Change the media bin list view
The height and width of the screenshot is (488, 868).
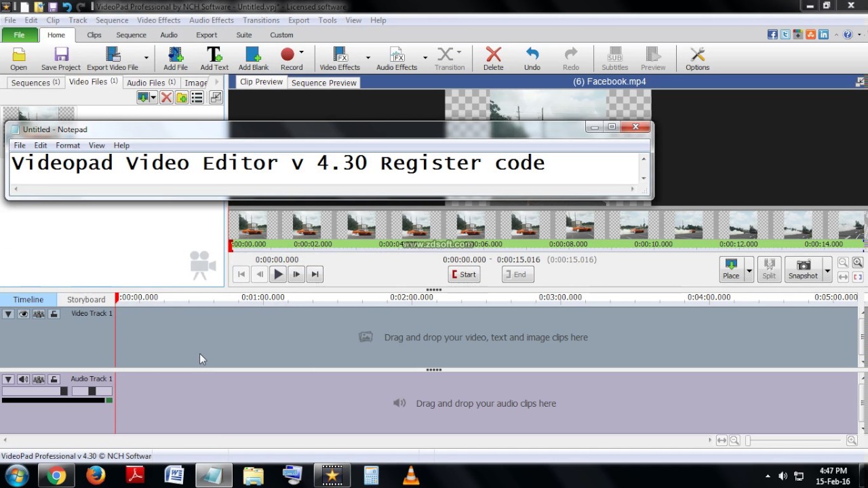[x=197, y=98]
